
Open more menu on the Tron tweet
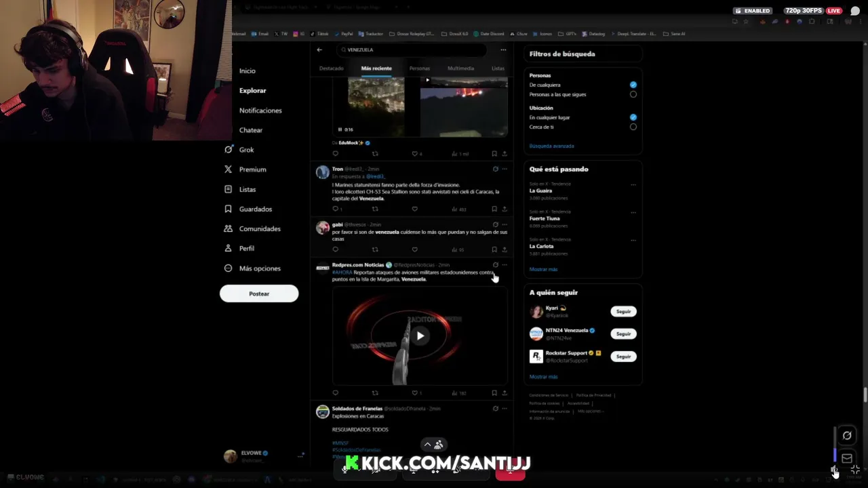pyautogui.click(x=504, y=169)
